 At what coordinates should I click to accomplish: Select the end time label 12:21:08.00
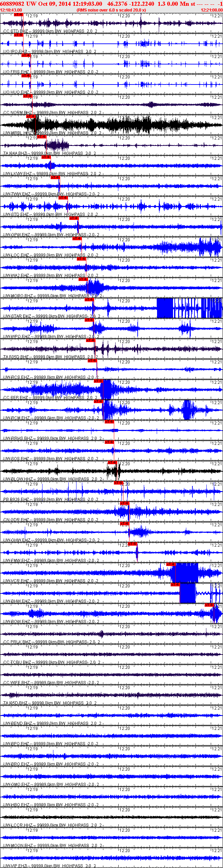212,10
